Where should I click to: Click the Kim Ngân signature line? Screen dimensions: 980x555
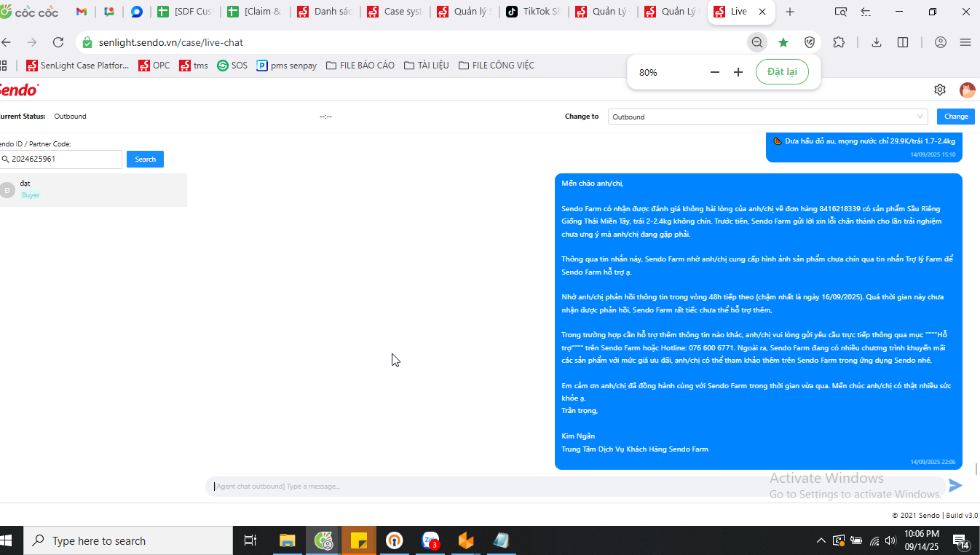578,436
